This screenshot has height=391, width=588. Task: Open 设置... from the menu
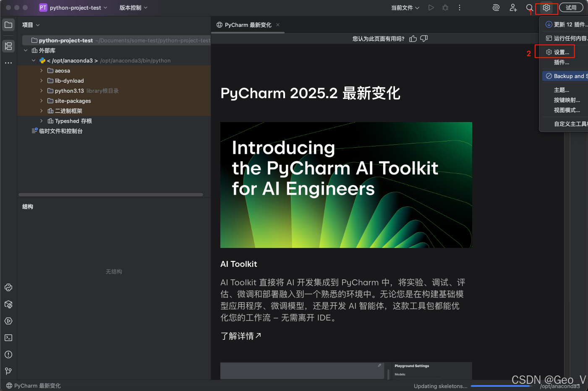pyautogui.click(x=565, y=52)
